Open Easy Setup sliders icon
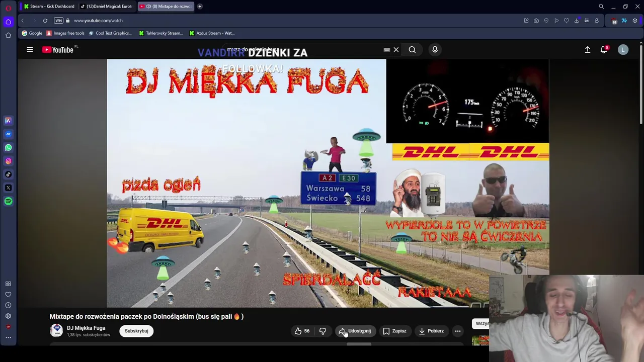Screen dimensions: 644x362 tap(587, 21)
